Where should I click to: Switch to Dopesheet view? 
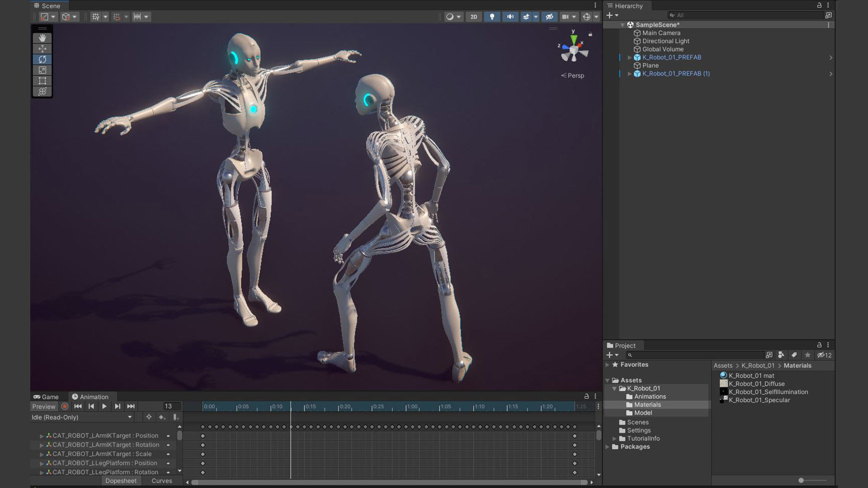pos(121,481)
